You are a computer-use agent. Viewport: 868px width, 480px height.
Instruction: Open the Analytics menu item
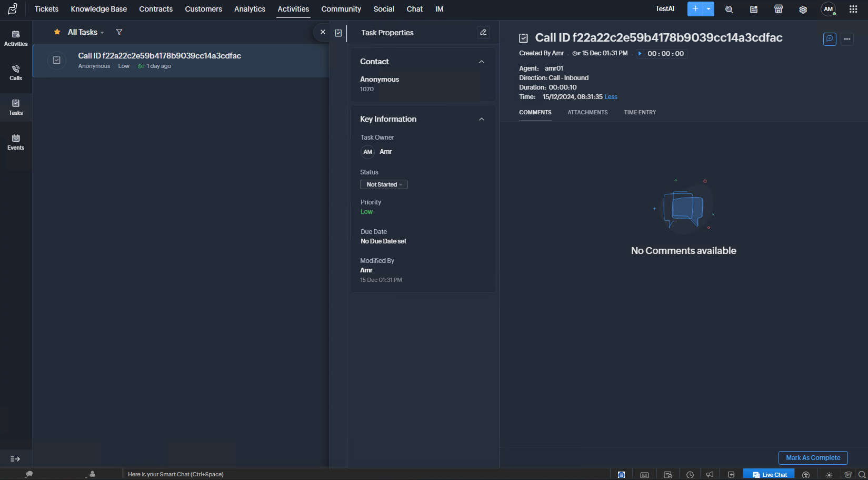250,9
